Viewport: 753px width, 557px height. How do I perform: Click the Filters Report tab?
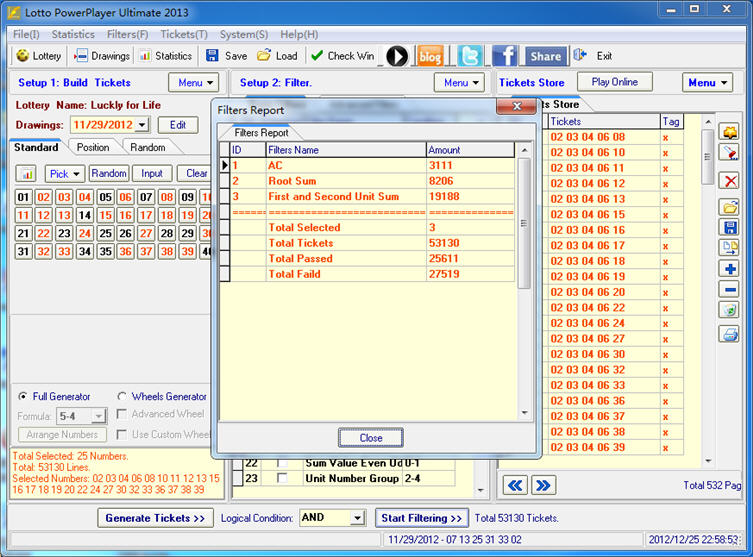click(x=261, y=133)
